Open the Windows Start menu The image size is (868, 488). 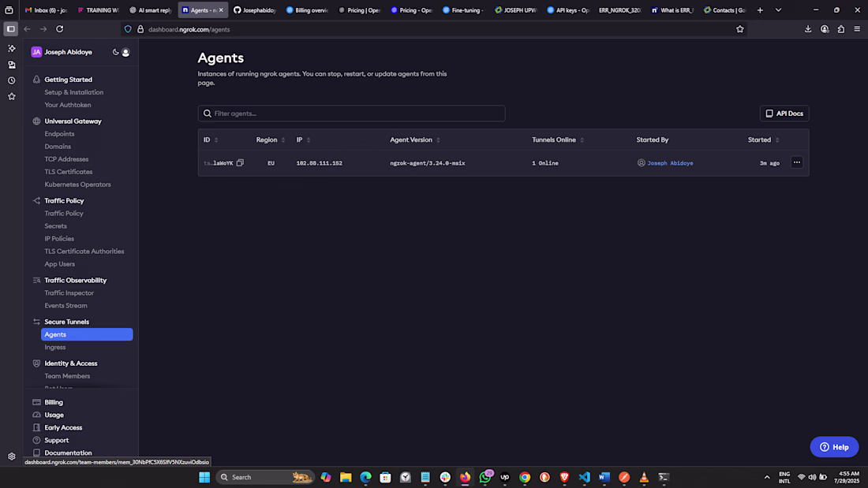[x=204, y=477]
